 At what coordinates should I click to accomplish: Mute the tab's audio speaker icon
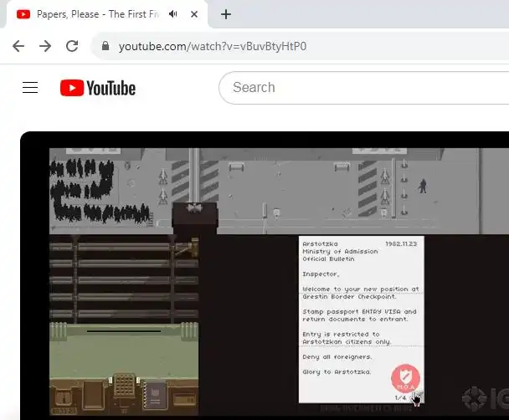click(173, 14)
